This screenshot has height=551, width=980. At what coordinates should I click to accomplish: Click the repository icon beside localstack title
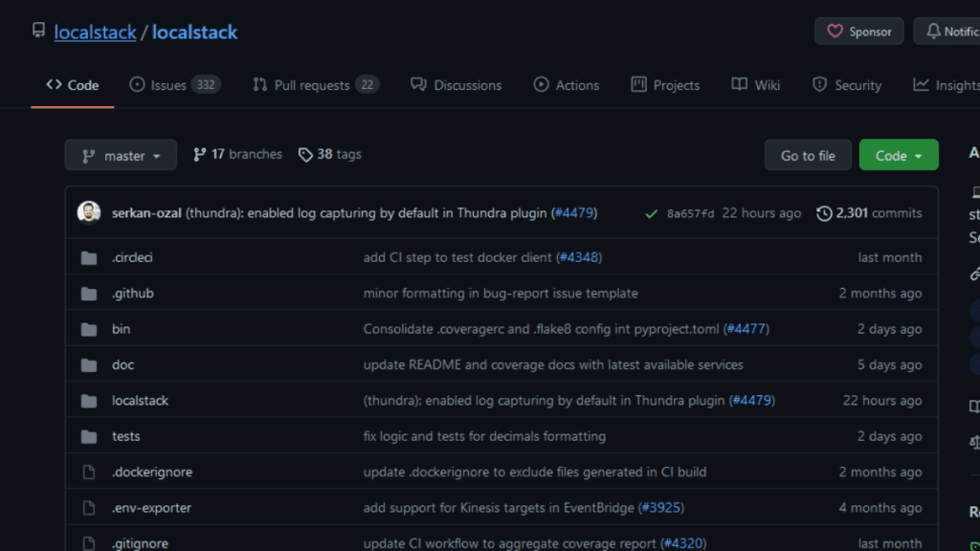[36, 31]
